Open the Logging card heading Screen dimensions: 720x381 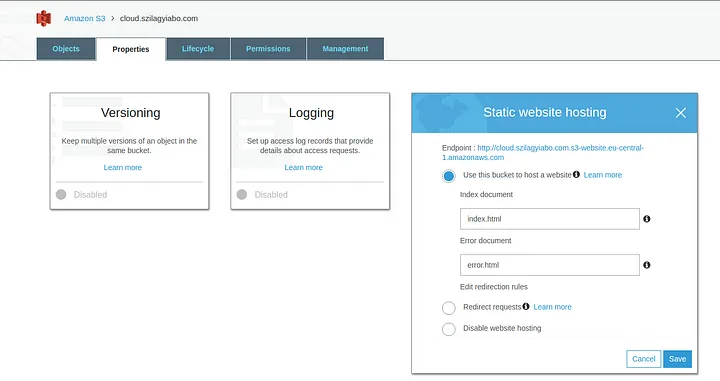311,113
